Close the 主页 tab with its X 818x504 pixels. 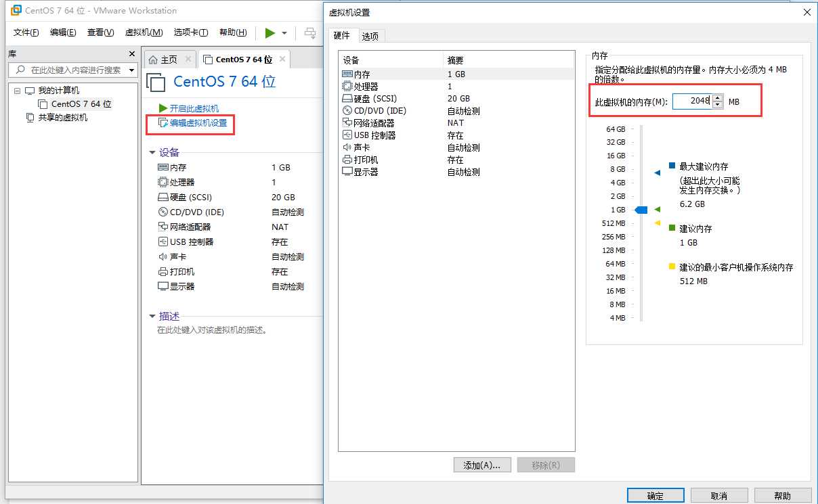(188, 60)
